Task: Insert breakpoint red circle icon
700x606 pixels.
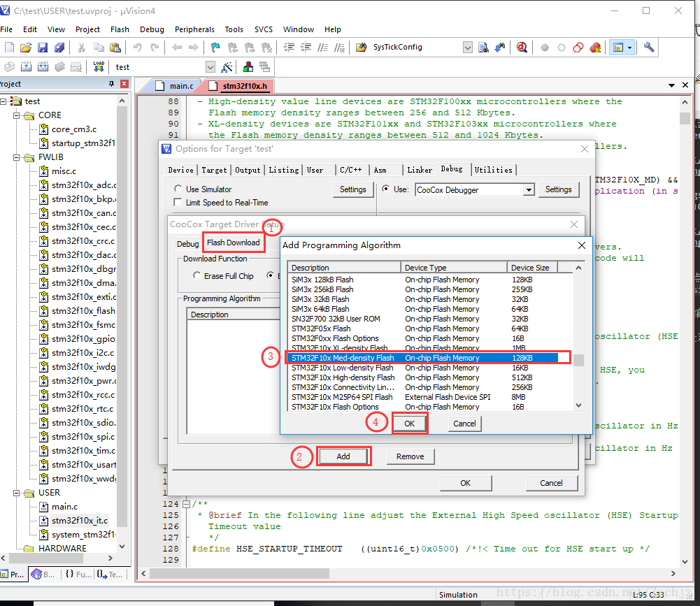Action: (x=545, y=48)
